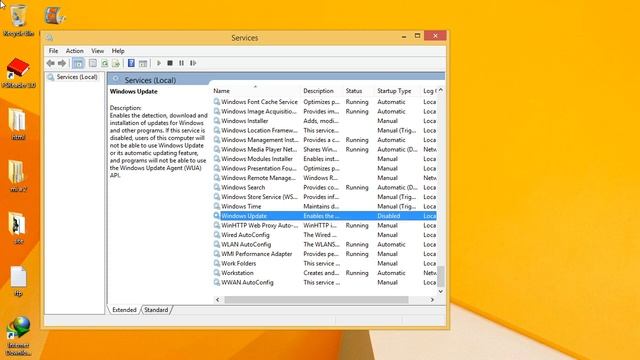Click the blue Help toolbar icon
This screenshot has height=360, width=640.
click(x=131, y=63)
